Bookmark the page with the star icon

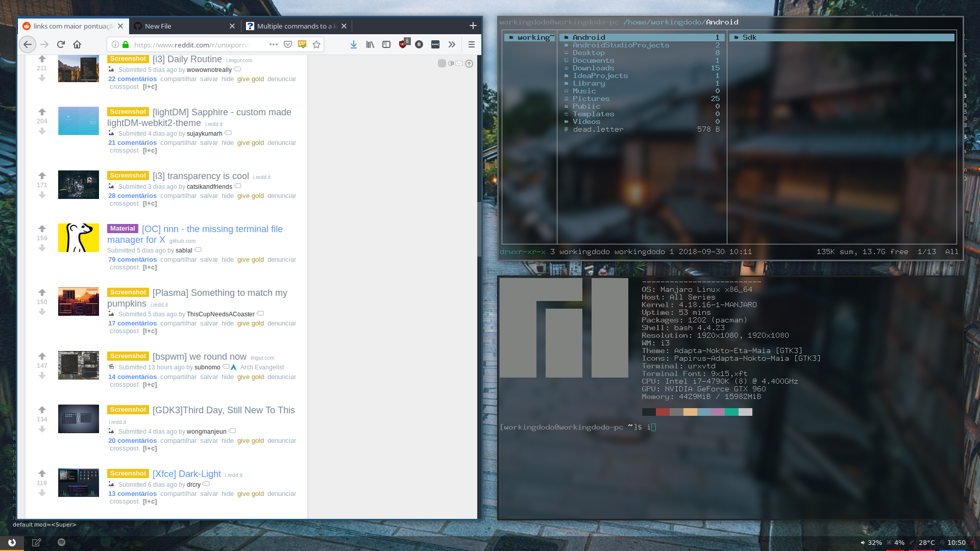(x=316, y=44)
